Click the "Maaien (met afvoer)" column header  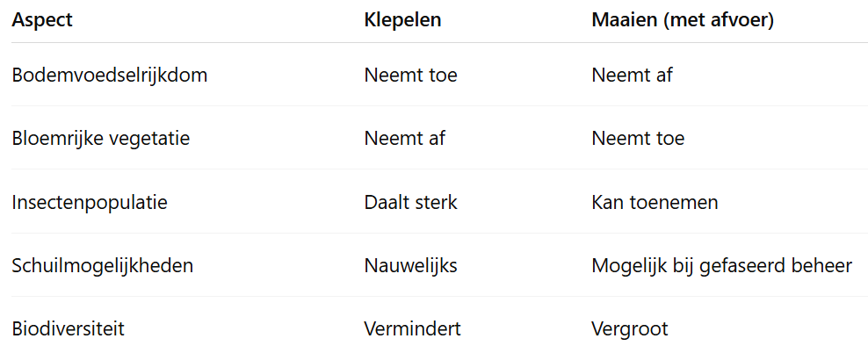coord(683,21)
